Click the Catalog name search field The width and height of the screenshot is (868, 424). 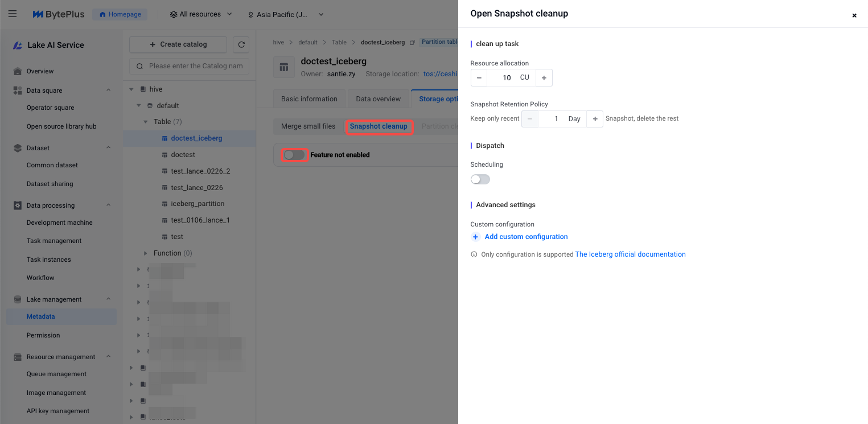195,66
